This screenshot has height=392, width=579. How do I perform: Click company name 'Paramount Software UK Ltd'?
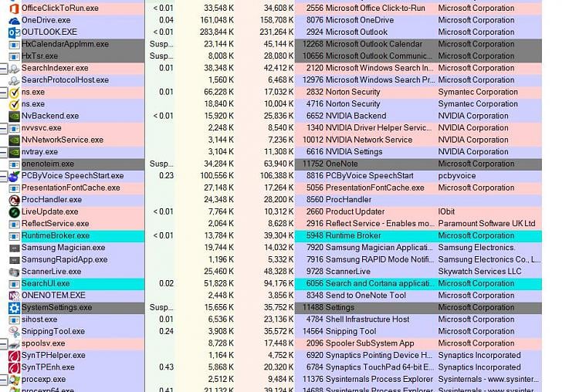point(486,224)
